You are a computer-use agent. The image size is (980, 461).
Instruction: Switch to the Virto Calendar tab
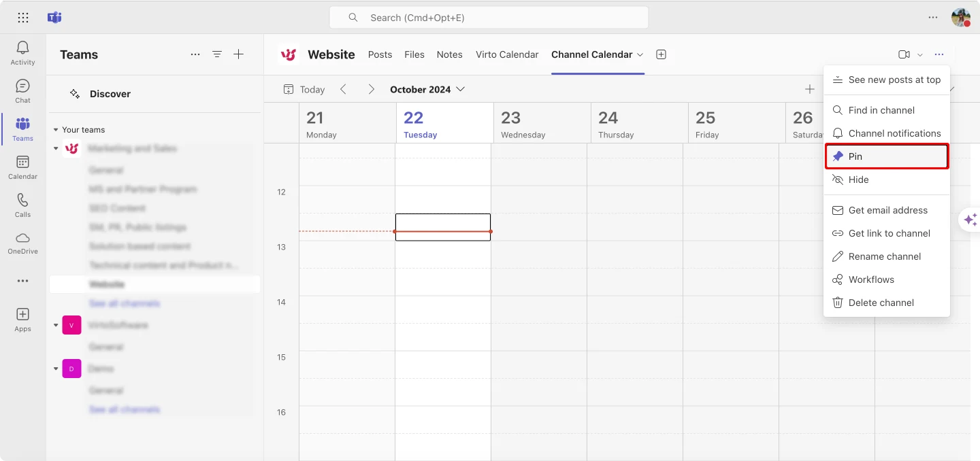[x=507, y=54]
